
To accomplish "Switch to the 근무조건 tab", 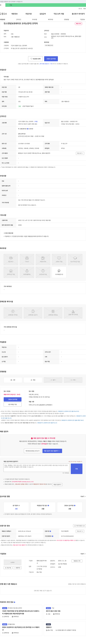I will coord(19,19).
